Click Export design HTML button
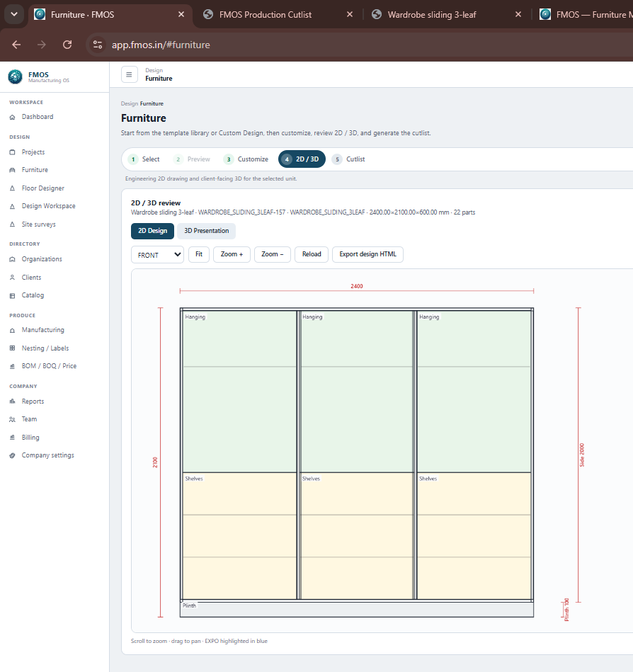 [x=367, y=254]
